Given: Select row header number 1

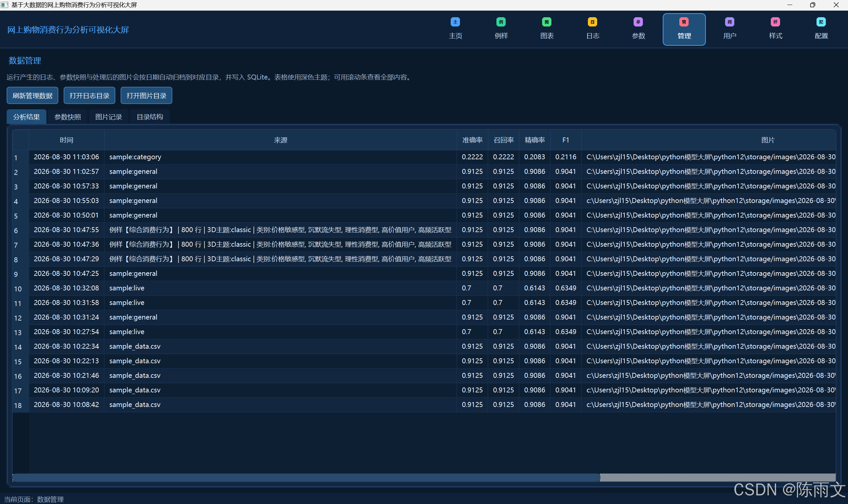Looking at the screenshot, I should pyautogui.click(x=21, y=158).
